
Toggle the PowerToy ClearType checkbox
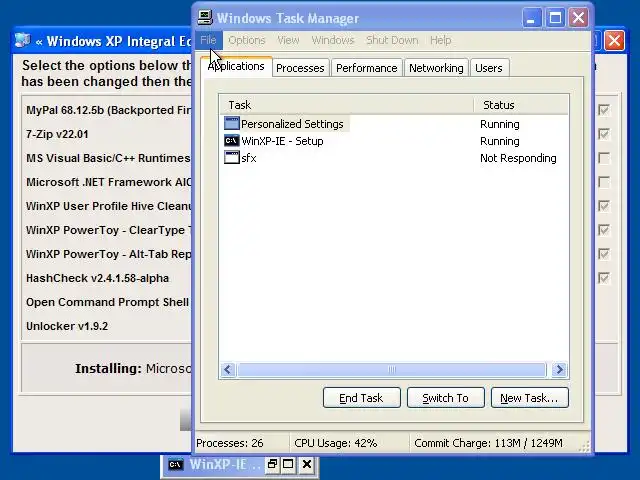(604, 230)
